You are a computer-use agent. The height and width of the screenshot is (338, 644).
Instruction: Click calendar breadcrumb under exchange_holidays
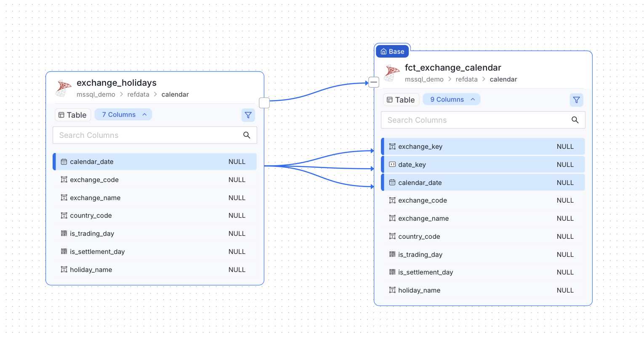click(175, 95)
